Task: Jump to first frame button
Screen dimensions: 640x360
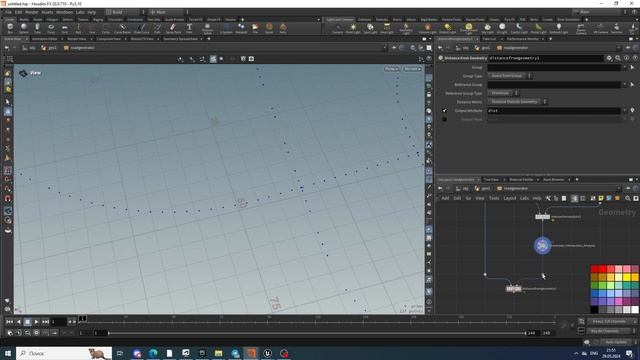Action: pos(9,322)
